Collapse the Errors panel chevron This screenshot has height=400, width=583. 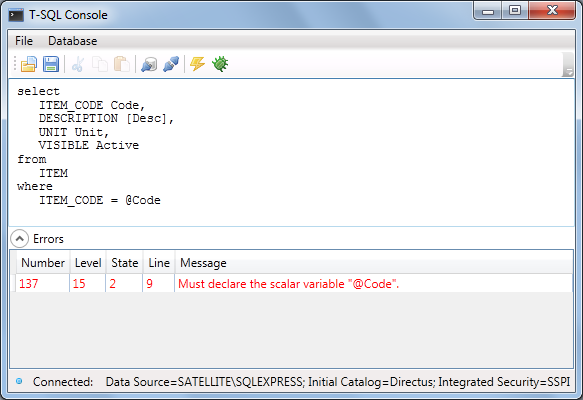click(x=19, y=239)
